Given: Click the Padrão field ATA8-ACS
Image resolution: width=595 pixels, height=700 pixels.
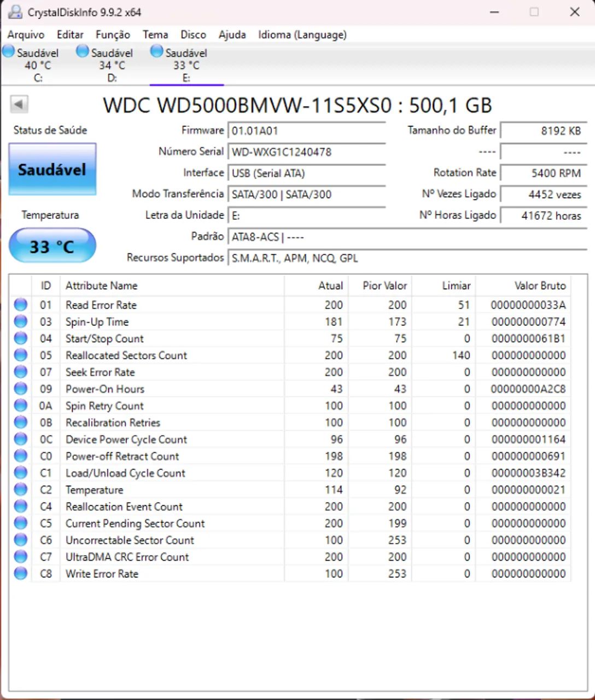Looking at the screenshot, I should (407, 237).
